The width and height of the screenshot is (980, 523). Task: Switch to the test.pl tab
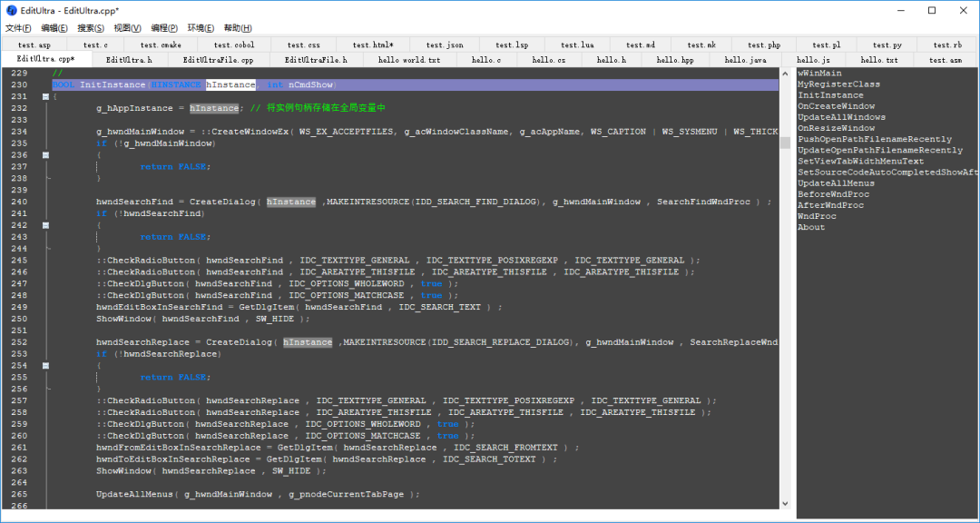[827, 45]
